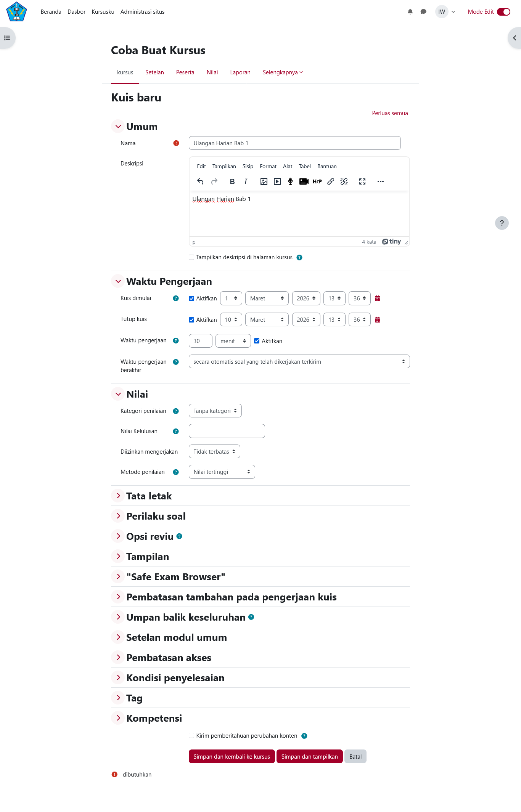
Task: Click the insert link icon
Action: [x=331, y=181]
